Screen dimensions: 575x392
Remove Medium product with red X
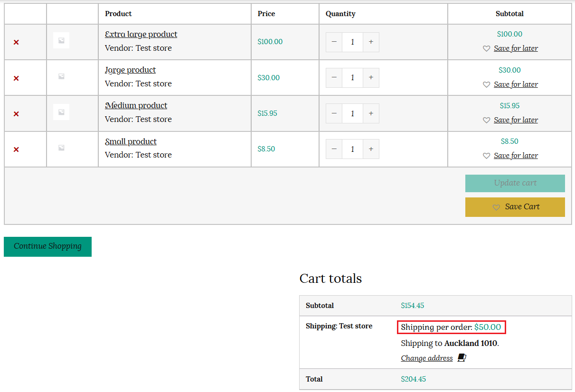(x=16, y=114)
